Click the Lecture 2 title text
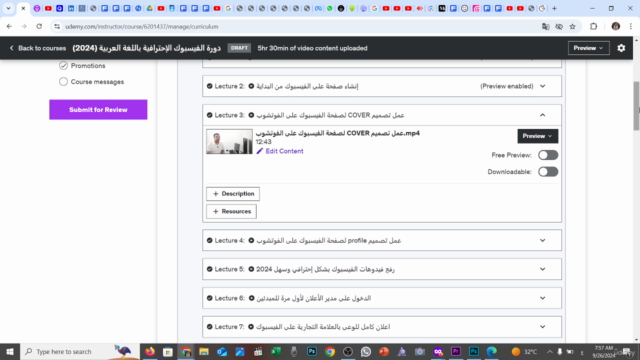640x360 pixels. click(x=307, y=86)
